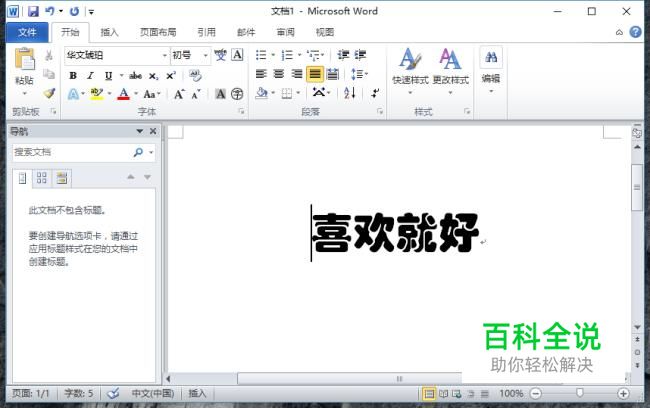Click the Clear Formatting icon
Image resolution: width=650 pixels, height=408 pixels.
pos(195,75)
